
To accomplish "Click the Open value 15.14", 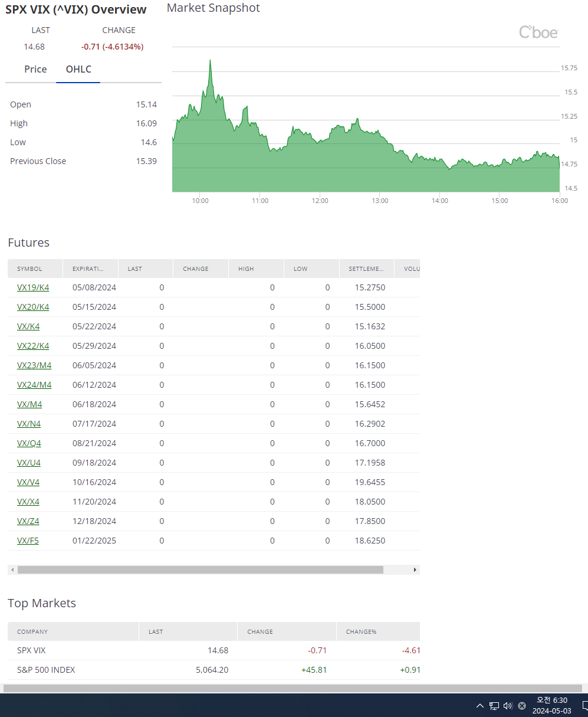I will point(146,104).
